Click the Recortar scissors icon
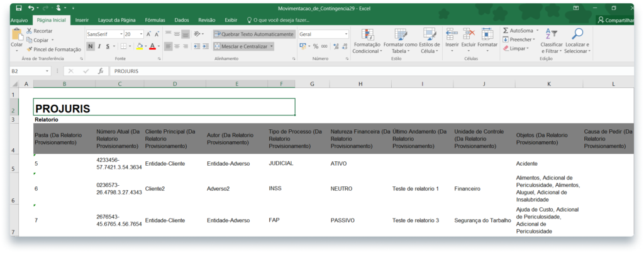 (30, 31)
